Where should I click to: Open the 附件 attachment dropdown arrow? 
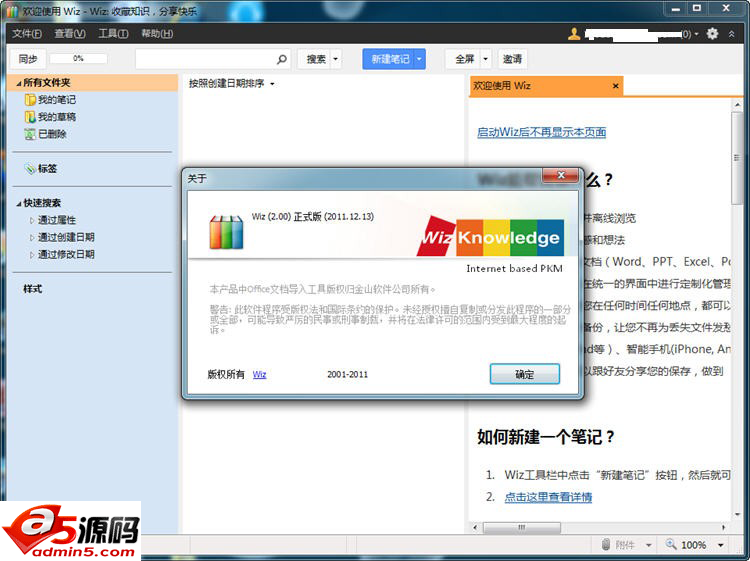click(649, 545)
